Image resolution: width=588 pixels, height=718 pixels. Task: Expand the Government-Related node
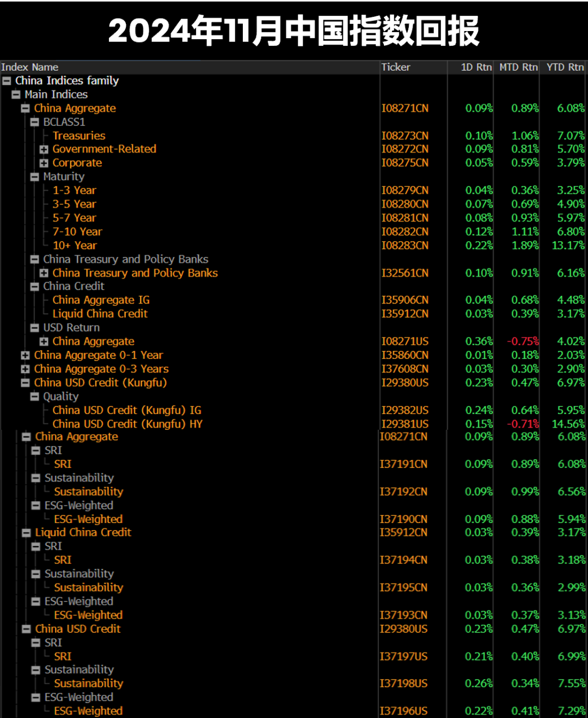coord(44,149)
